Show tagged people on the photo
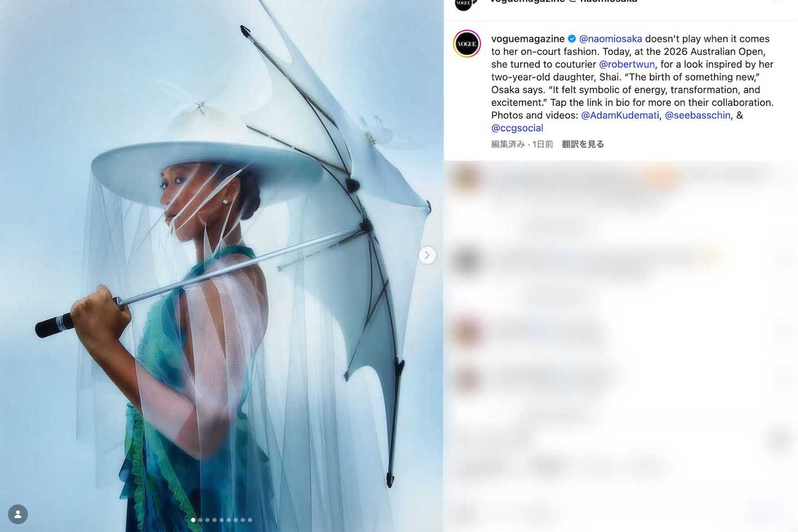Viewport: 798px width, 532px height. [x=18, y=515]
